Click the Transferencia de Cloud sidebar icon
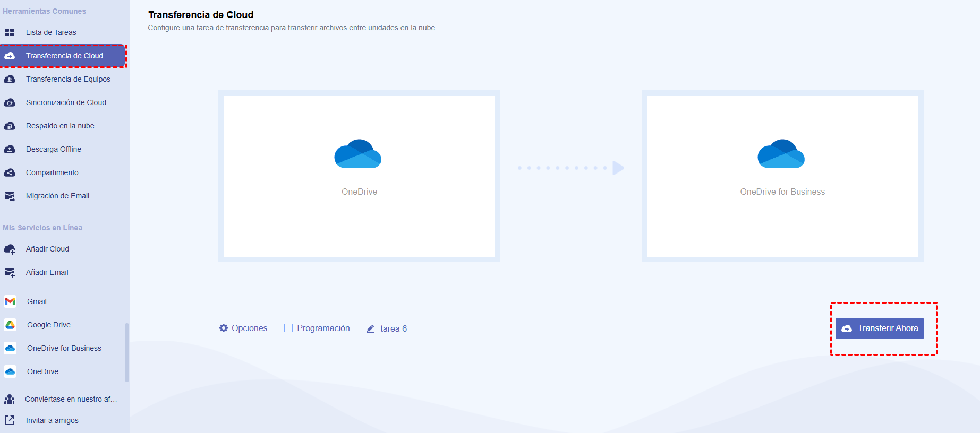Viewport: 980px width, 433px height. (10, 56)
